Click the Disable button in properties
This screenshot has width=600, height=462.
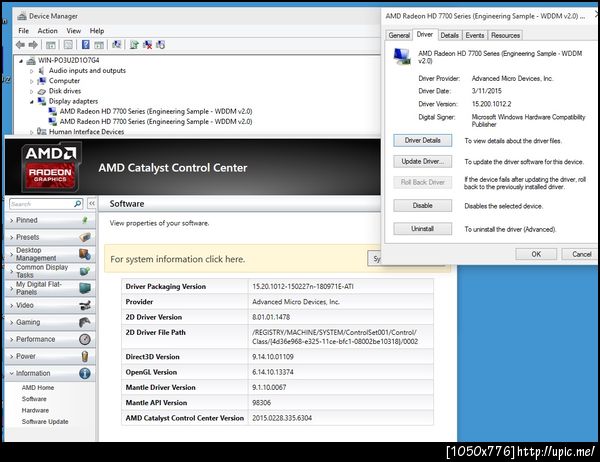[422, 206]
